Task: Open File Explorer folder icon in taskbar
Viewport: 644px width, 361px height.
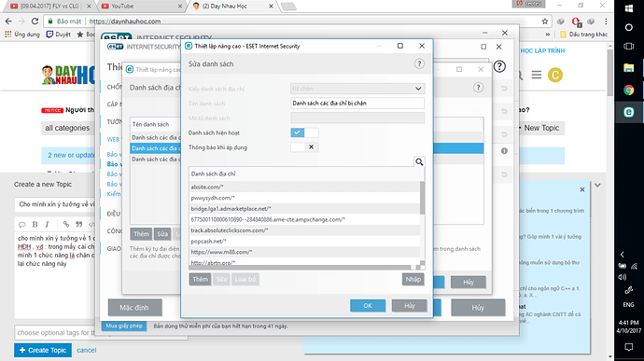Action: pyautogui.click(x=628, y=68)
